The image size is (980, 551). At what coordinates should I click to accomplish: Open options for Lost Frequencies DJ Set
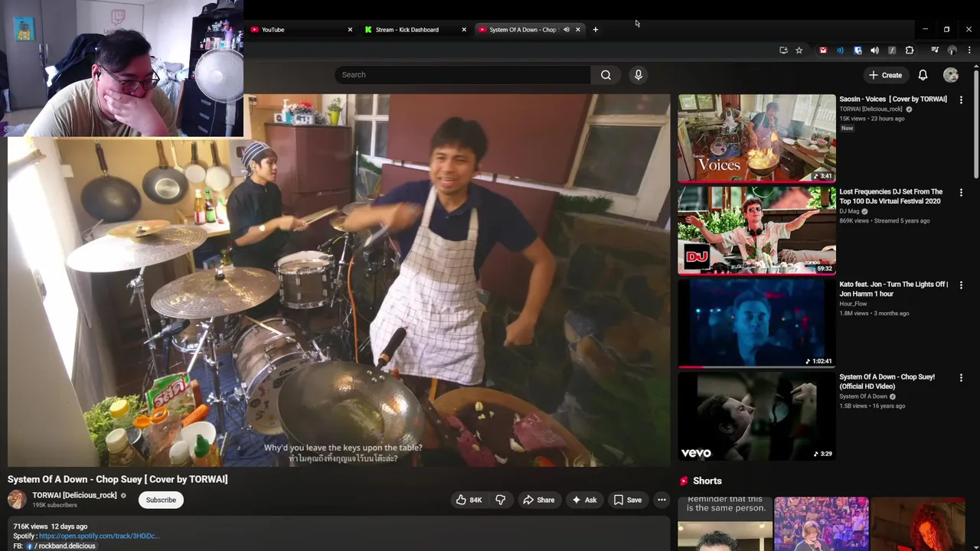coord(961,193)
